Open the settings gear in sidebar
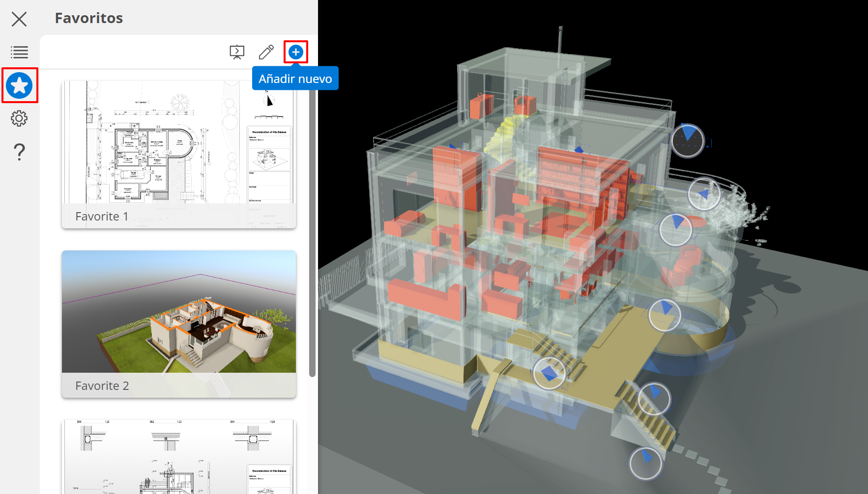The height and width of the screenshot is (494, 868). click(19, 118)
